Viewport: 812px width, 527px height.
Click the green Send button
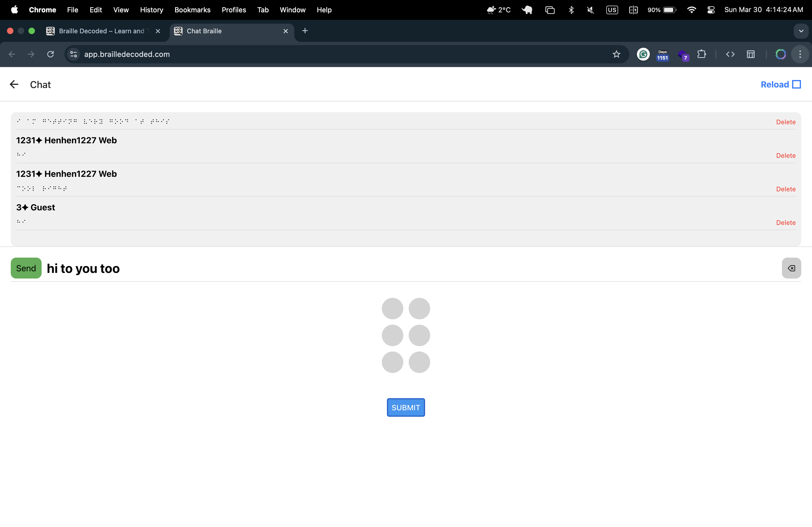click(x=26, y=268)
